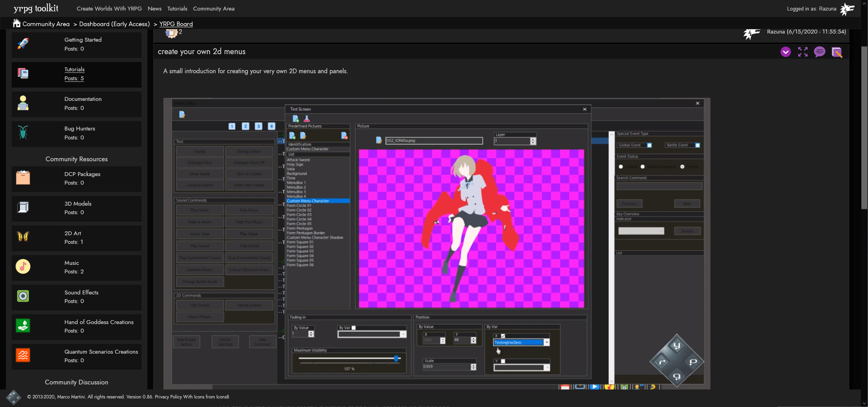Open the YRPG Board breadcrumb link
The image size is (868, 407).
176,24
